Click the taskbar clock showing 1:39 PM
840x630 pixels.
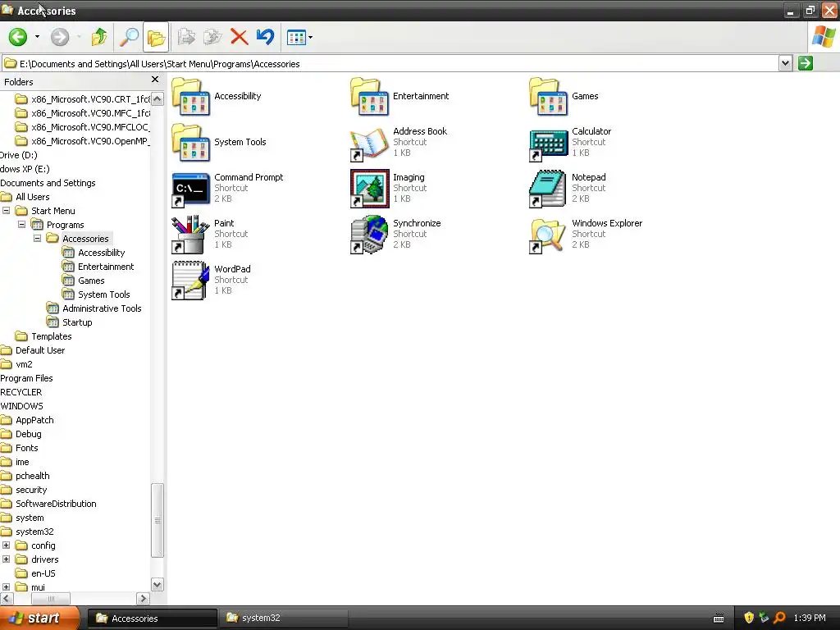pyautogui.click(x=810, y=618)
